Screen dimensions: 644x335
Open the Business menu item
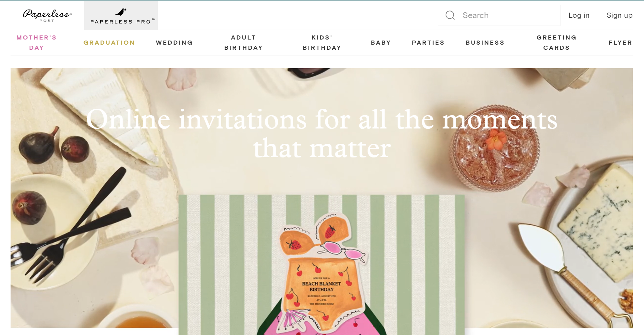[x=485, y=43]
